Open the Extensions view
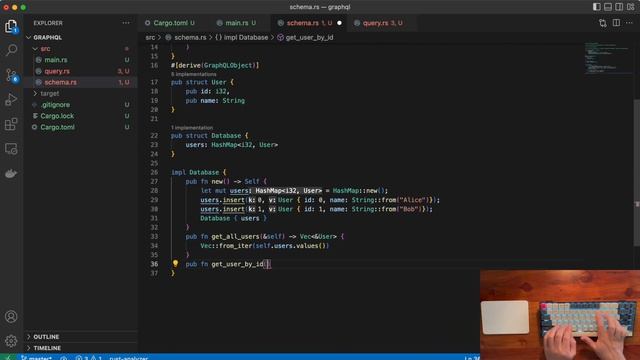The width and height of the screenshot is (640, 360). coord(11,124)
